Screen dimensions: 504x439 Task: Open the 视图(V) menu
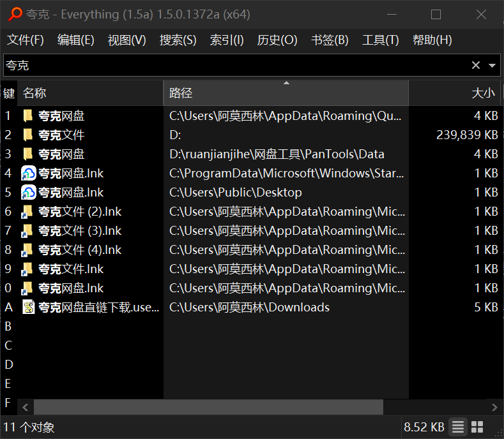point(126,40)
